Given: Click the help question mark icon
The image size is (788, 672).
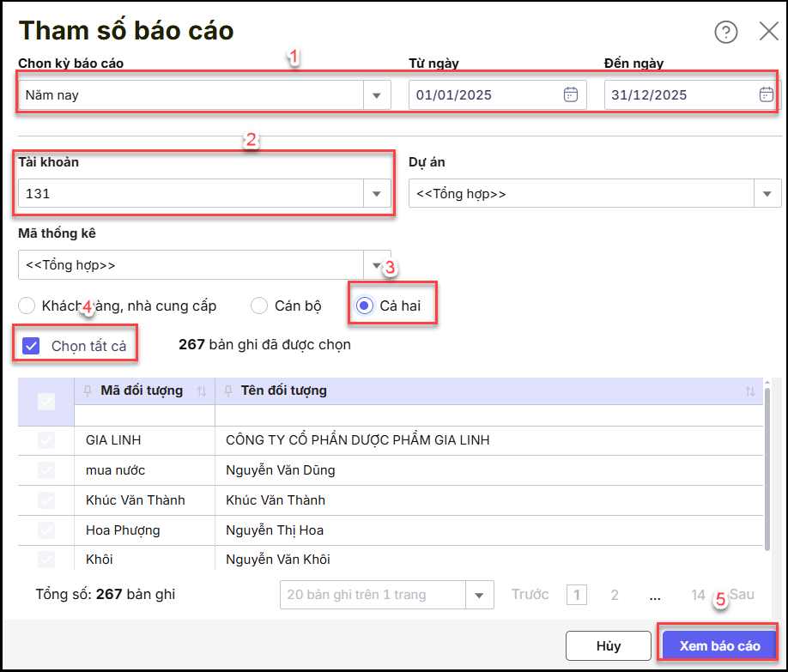Looking at the screenshot, I should click(x=725, y=33).
